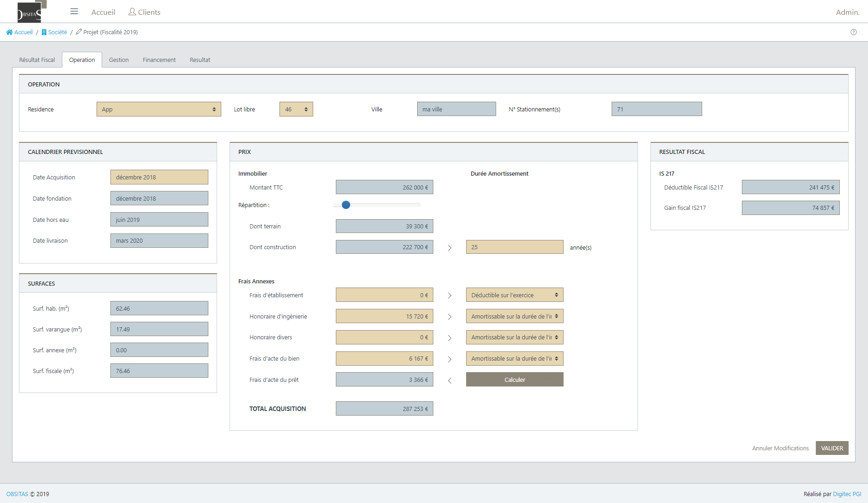Image resolution: width=868 pixels, height=503 pixels.
Task: Adjust the Répartition slider handle
Action: [x=346, y=205]
